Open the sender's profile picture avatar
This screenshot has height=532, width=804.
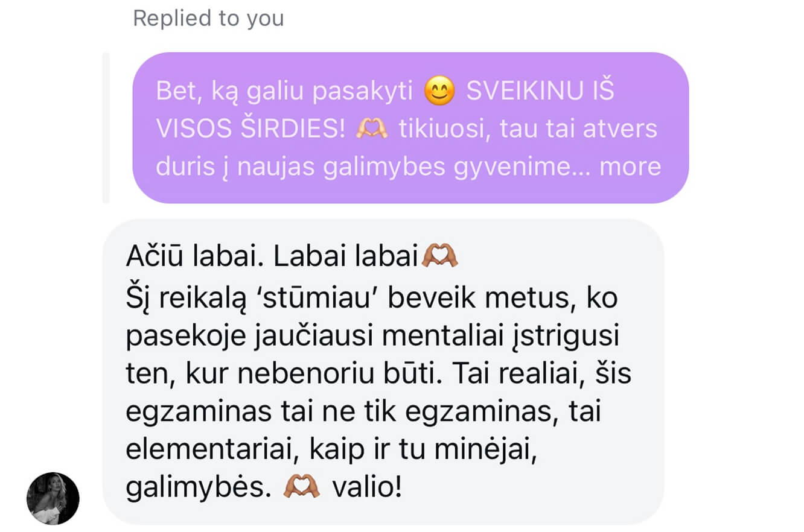(x=53, y=498)
